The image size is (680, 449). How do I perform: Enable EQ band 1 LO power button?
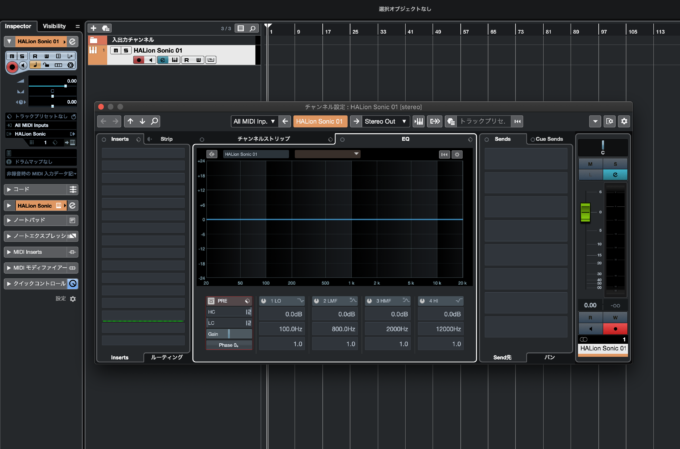point(264,301)
